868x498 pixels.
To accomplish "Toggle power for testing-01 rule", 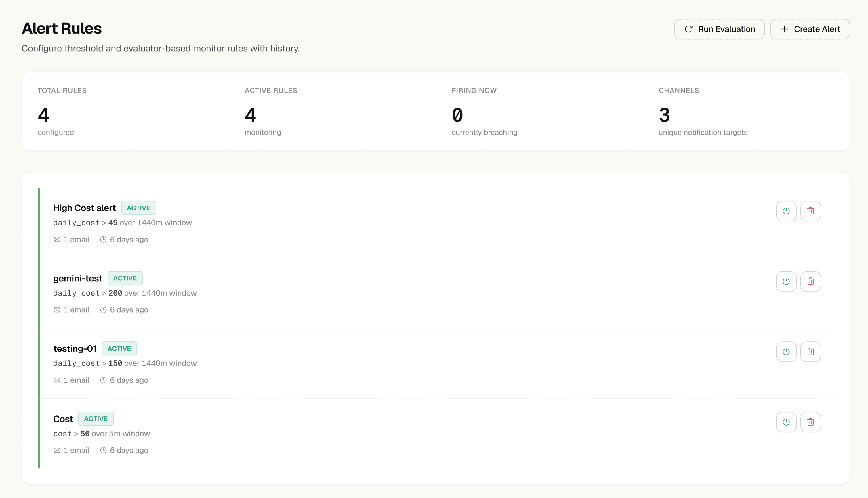I will (786, 352).
